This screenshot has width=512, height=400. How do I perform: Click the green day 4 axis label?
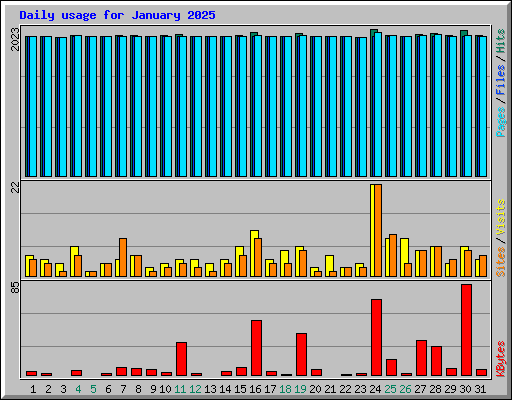tap(78, 389)
